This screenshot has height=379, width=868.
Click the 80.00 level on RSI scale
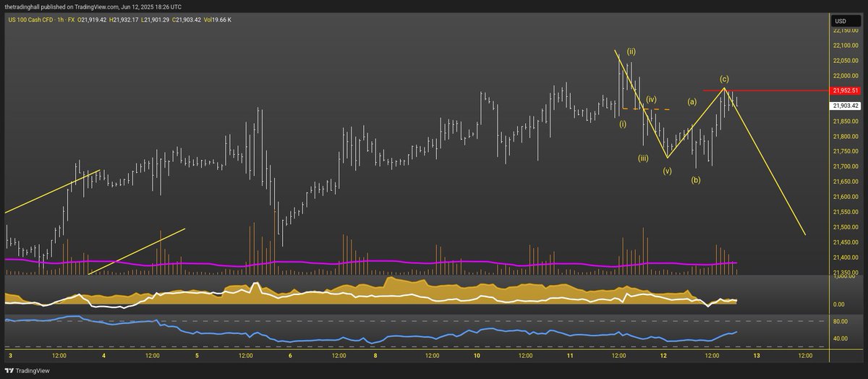pos(840,321)
